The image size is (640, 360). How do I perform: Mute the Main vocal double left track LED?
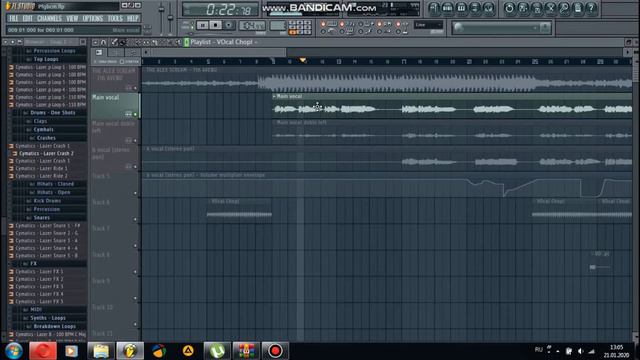pos(136,141)
